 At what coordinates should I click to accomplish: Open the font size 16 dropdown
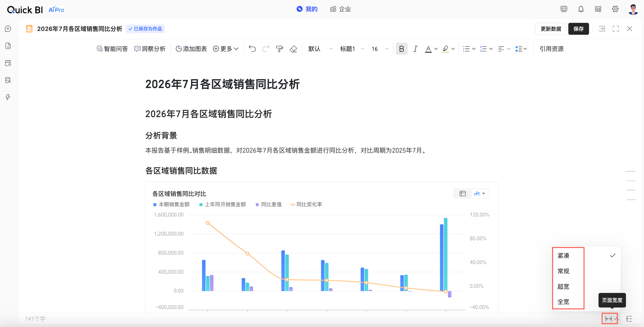[x=380, y=49]
